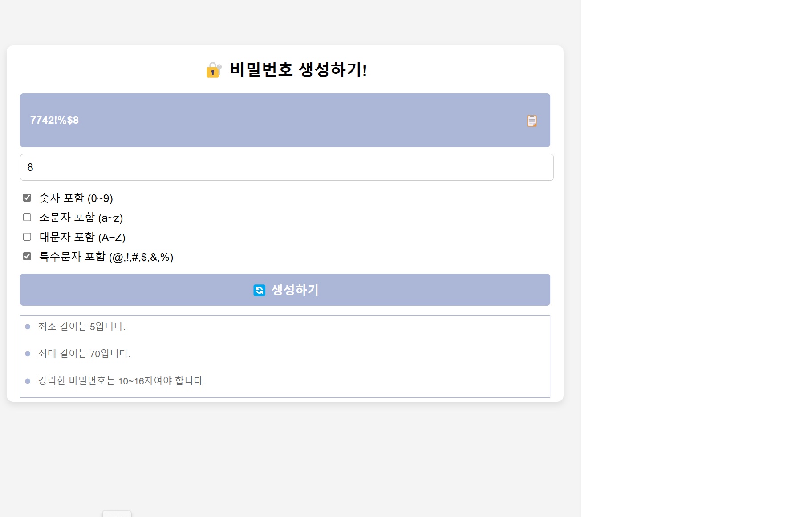Uncheck the 특수문자 포함 checkbox
The height and width of the screenshot is (517, 812).
(27, 256)
